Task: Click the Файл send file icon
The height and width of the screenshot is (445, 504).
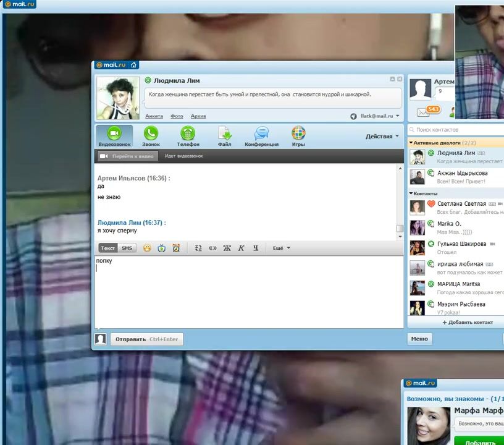Action: (225, 136)
